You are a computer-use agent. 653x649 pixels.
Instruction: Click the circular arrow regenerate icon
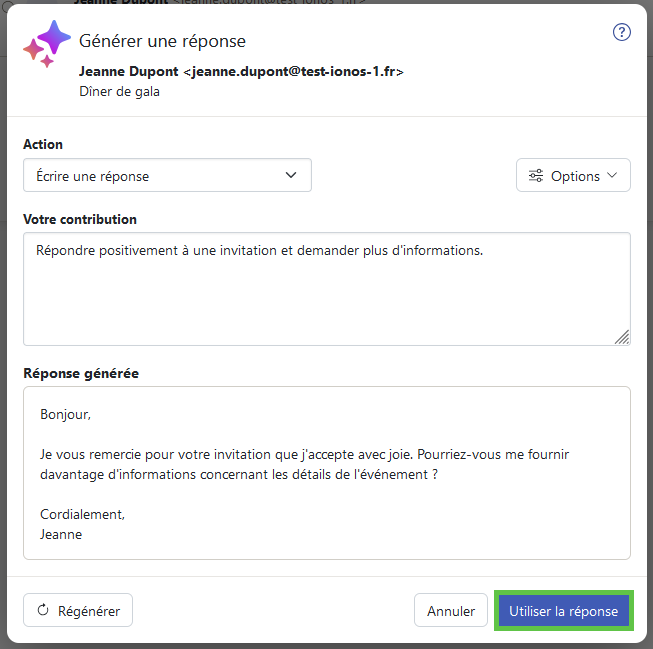43,610
